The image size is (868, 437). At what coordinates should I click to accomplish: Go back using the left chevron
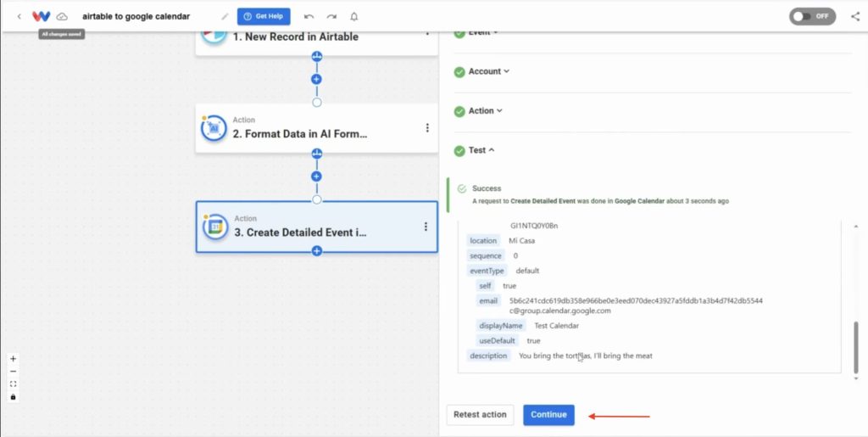(x=19, y=17)
